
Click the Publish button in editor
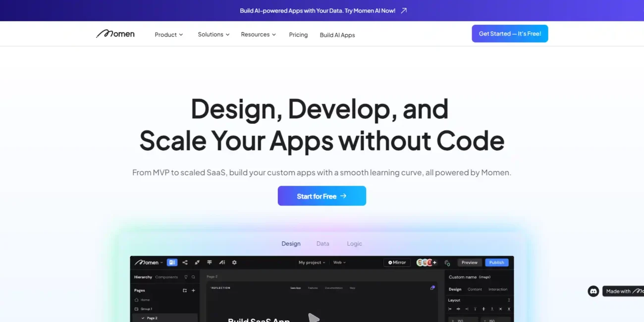point(497,263)
